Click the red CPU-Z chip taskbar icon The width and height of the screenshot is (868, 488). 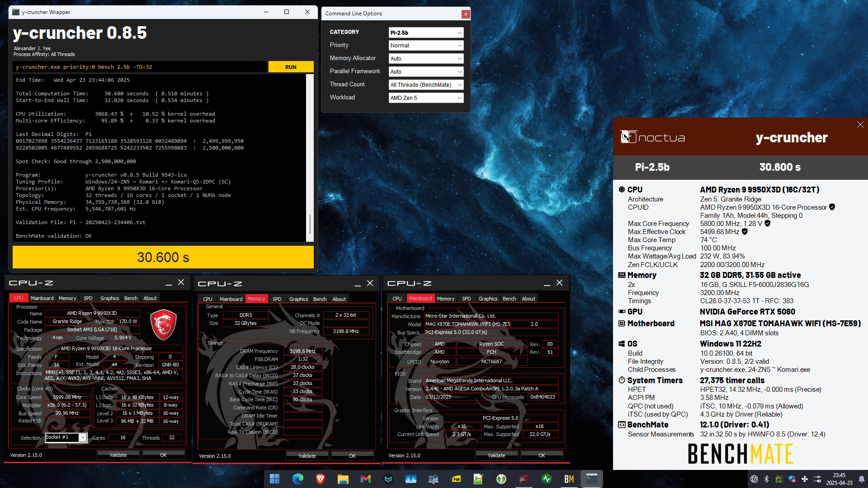coord(524,479)
